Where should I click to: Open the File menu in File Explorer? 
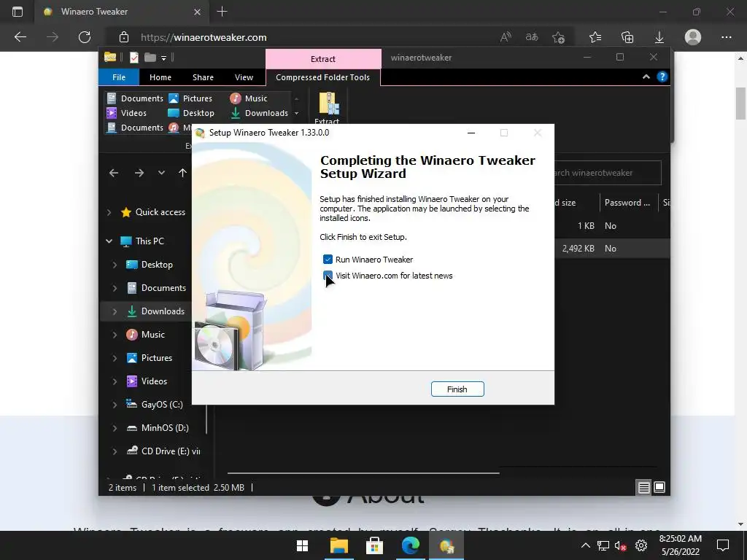pyautogui.click(x=119, y=77)
